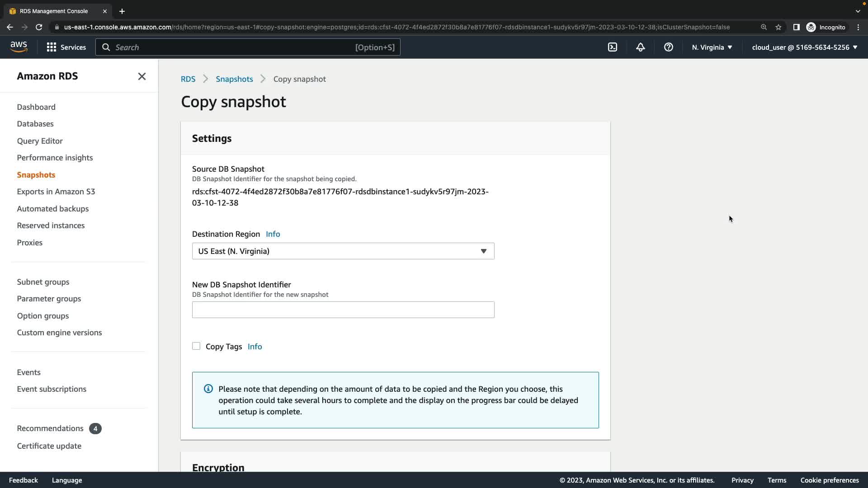Click Snapshots breadcrumb link
This screenshot has width=868, height=488.
tap(234, 79)
